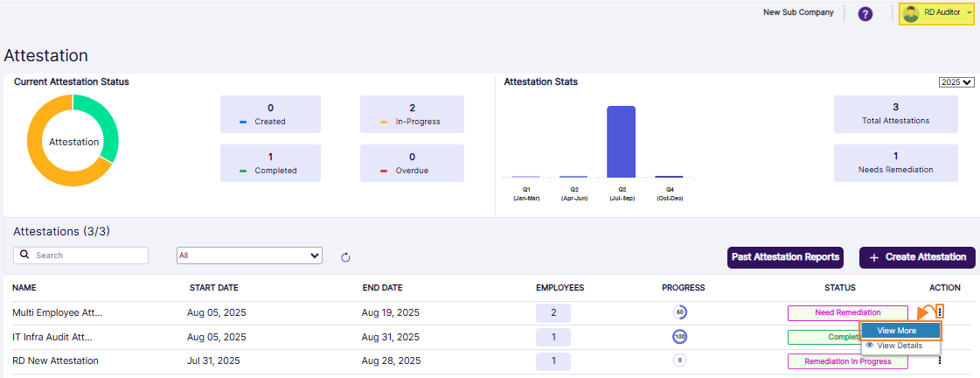The height and width of the screenshot is (378, 980).
Task: Click the RD Auditor user avatar
Action: click(x=912, y=13)
